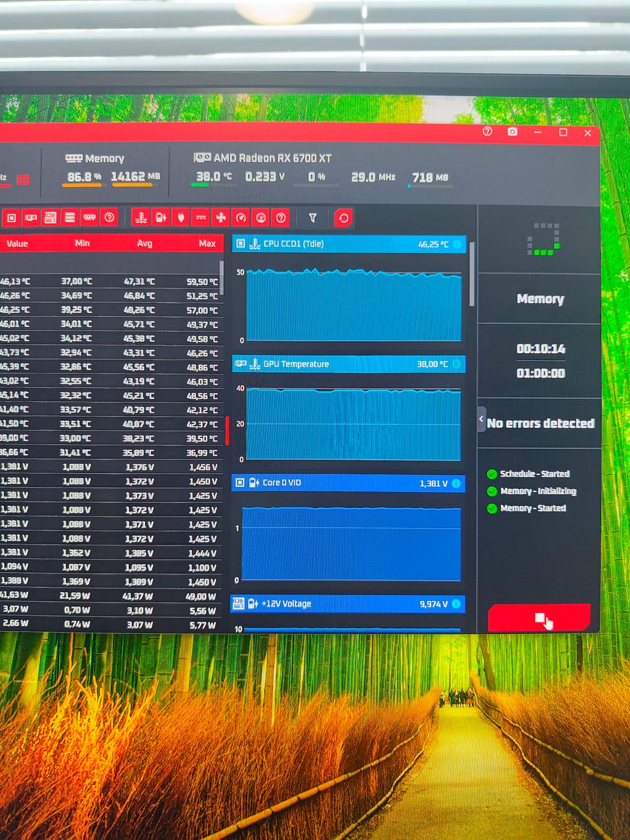The image size is (630, 840).
Task: Select the +12V Voltage graph header
Action: point(348,604)
